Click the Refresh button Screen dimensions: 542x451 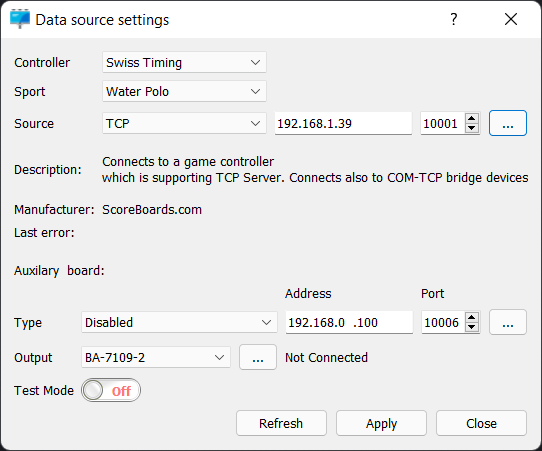(281, 423)
